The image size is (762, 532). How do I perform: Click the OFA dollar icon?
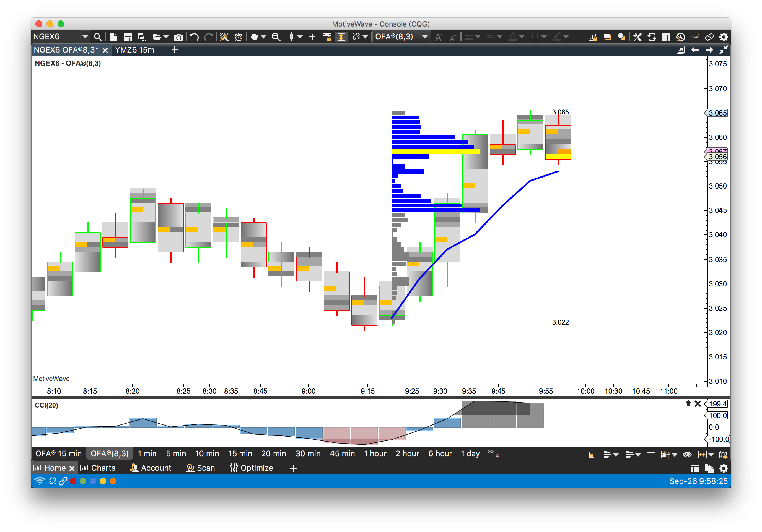click(x=695, y=37)
